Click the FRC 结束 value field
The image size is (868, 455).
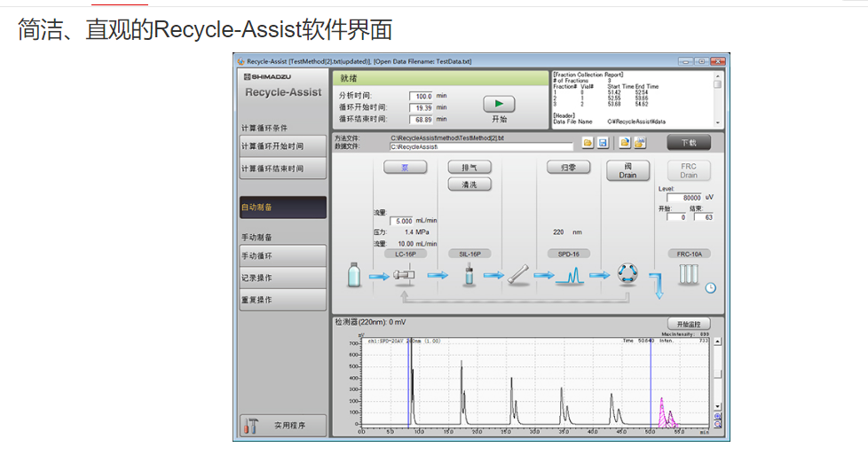(704, 217)
